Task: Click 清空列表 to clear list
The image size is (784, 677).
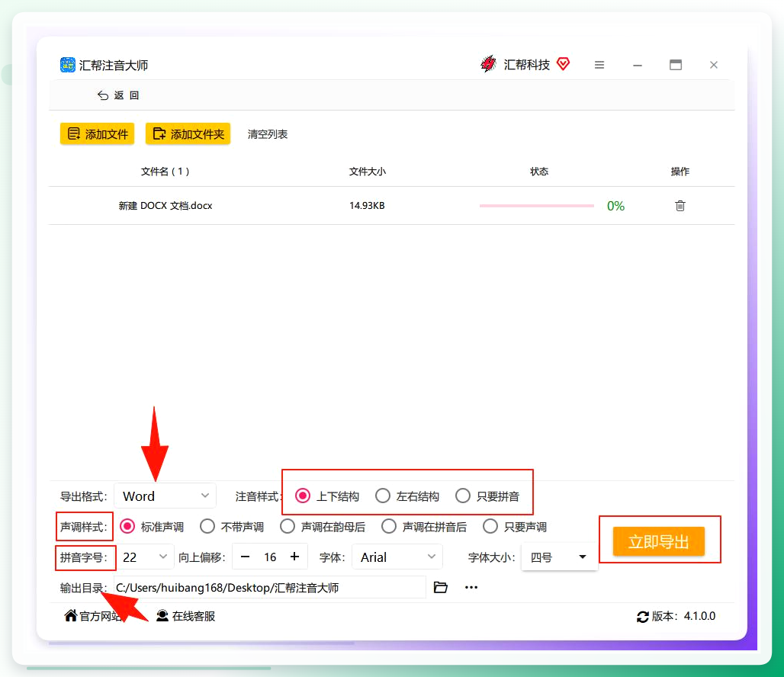Action: (x=268, y=134)
